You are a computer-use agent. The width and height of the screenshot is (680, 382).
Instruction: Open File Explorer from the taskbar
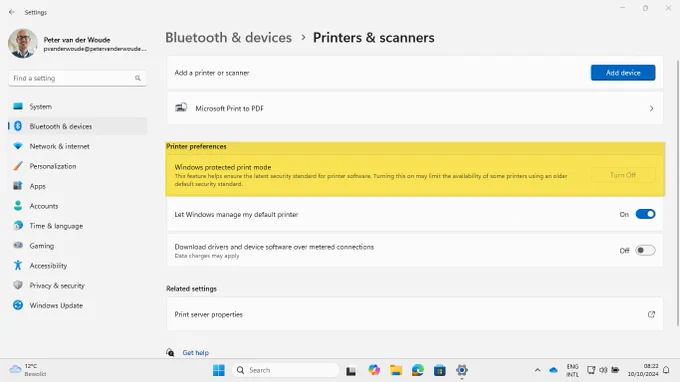[x=396, y=370]
